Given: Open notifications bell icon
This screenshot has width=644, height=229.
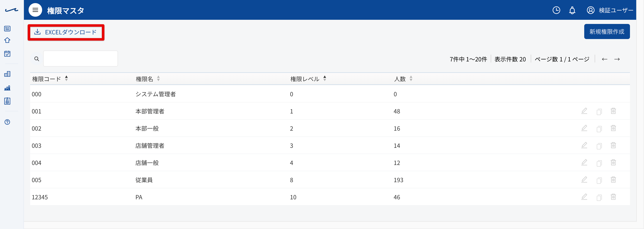Looking at the screenshot, I should 572,10.
